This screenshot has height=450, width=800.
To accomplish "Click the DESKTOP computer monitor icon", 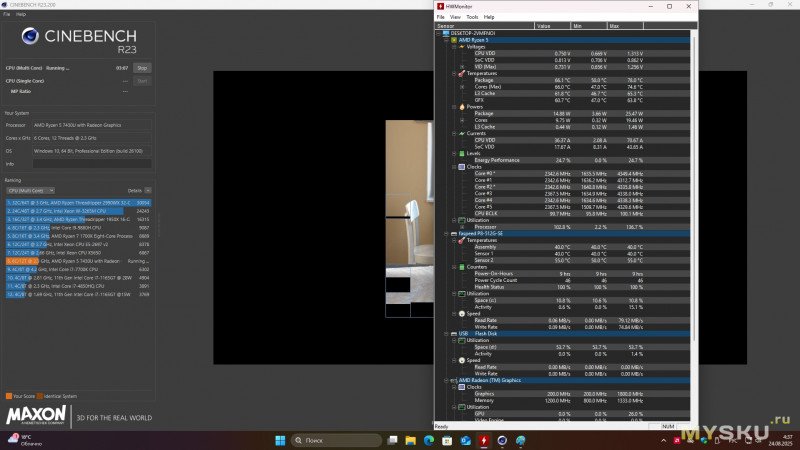I will coord(446,33).
